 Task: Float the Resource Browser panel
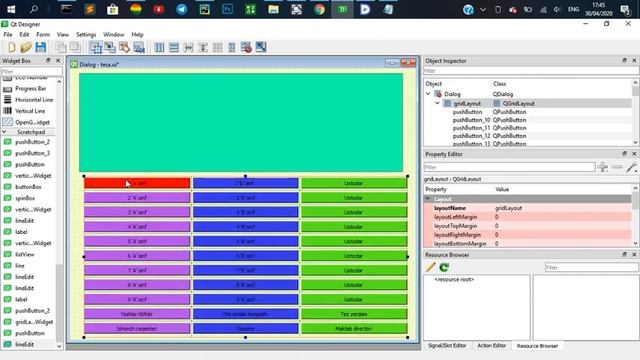click(624, 254)
